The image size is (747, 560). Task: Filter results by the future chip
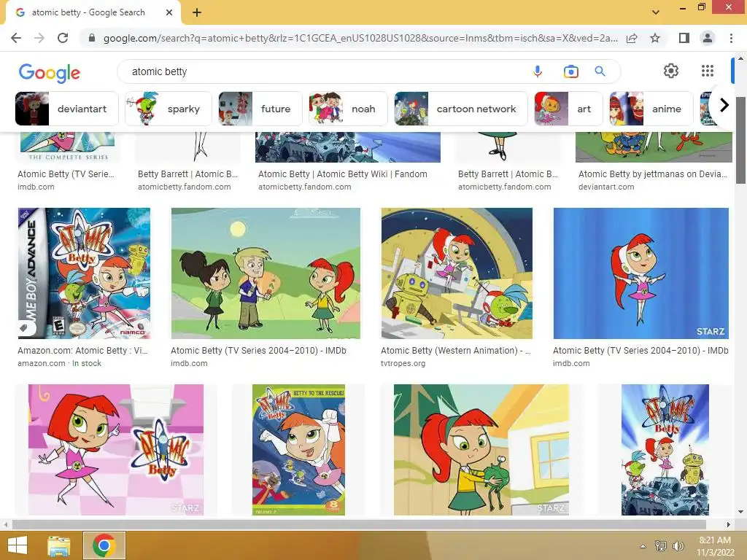pyautogui.click(x=260, y=109)
